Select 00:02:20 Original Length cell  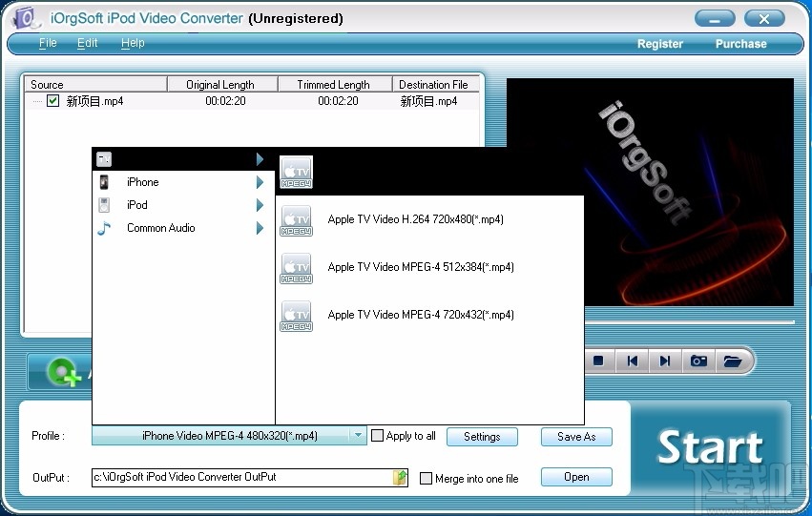(x=225, y=101)
